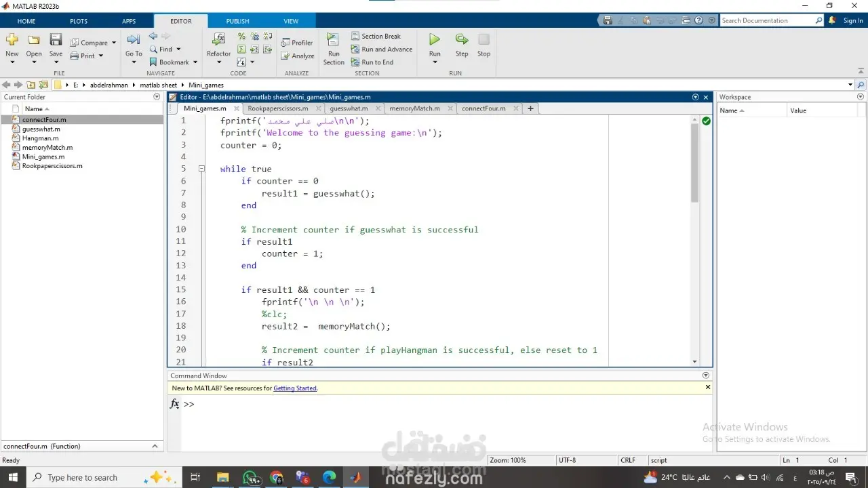Click the green code analyzer checkmark indicator
The image size is (868, 488).
click(706, 121)
